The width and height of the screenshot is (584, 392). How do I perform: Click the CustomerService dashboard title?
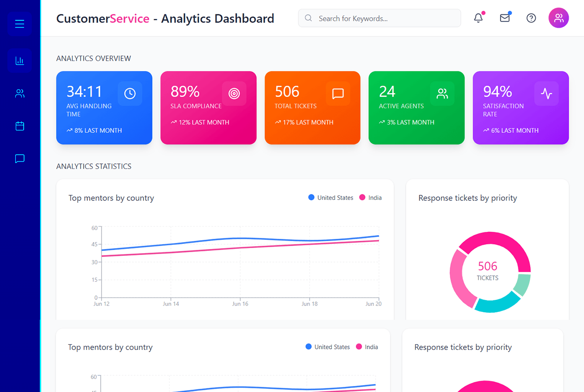click(165, 19)
